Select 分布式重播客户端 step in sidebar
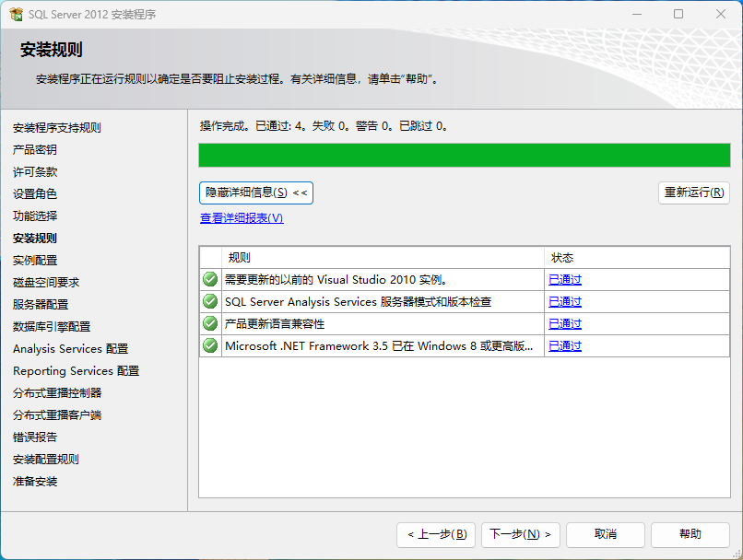743x560 pixels. (57, 415)
